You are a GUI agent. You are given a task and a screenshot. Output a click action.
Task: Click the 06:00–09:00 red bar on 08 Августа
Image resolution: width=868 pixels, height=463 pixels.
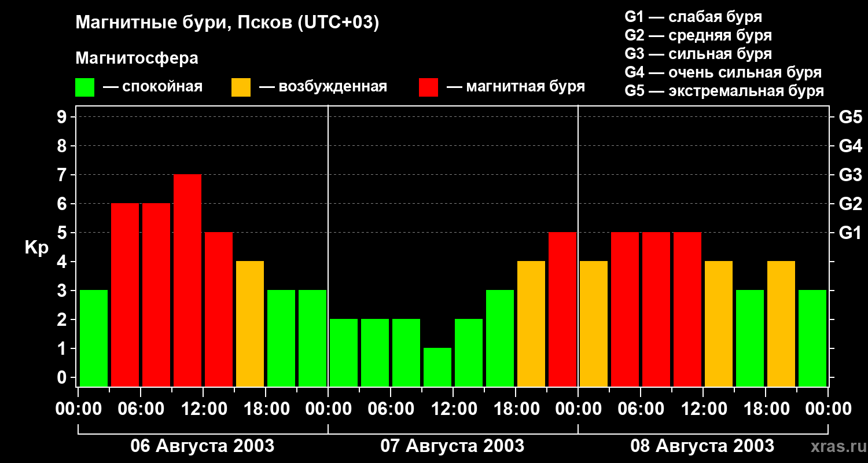656,310
